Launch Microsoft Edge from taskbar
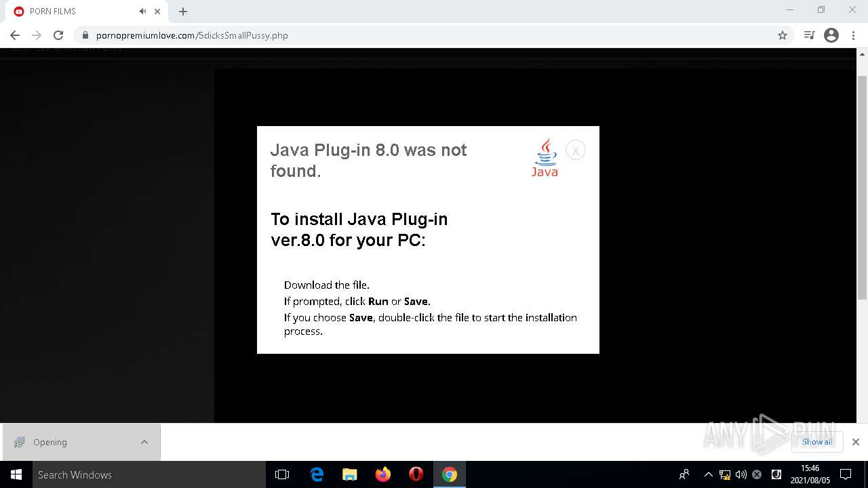The height and width of the screenshot is (488, 868). pyautogui.click(x=317, y=474)
